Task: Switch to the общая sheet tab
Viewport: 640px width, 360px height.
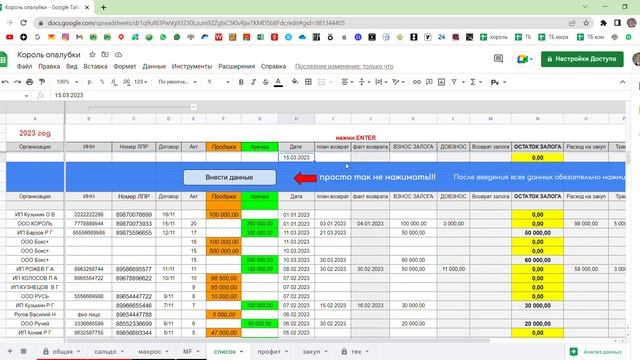Action: click(62, 351)
